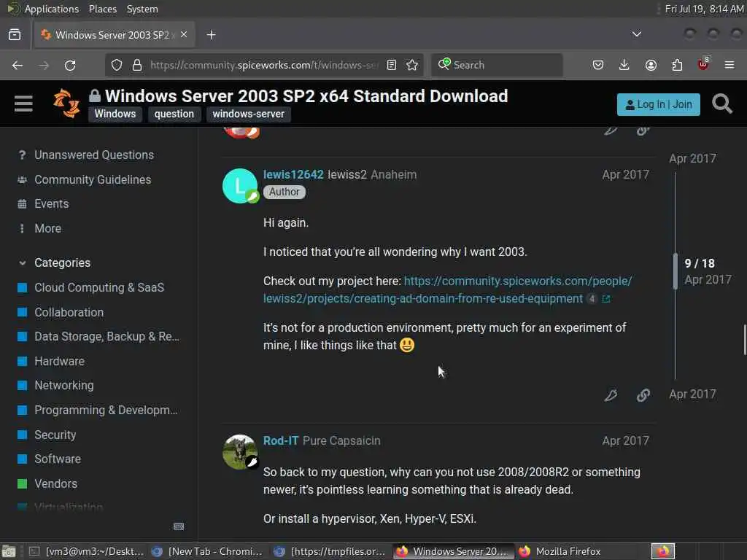Open lewis12642 user profile link
747x560 pixels.
click(x=293, y=175)
